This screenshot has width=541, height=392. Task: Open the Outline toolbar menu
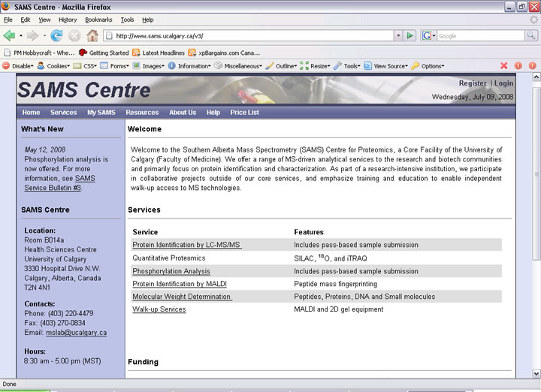click(281, 66)
